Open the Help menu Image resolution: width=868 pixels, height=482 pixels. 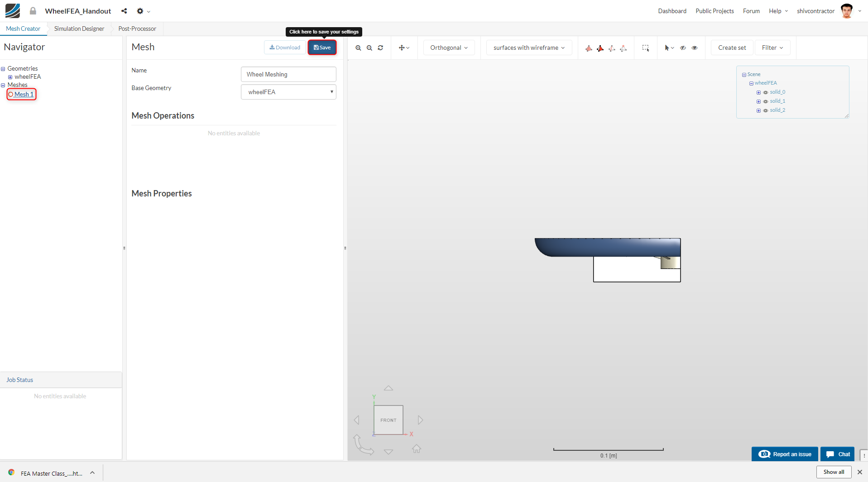pyautogui.click(x=778, y=11)
